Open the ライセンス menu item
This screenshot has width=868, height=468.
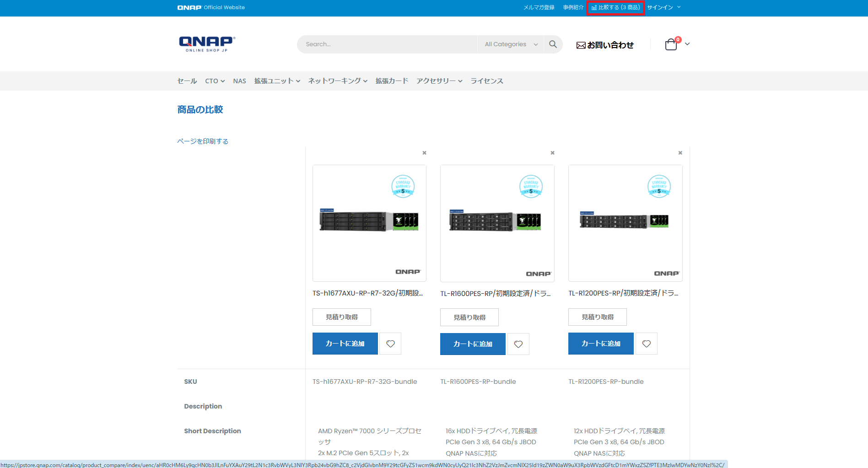coord(487,81)
